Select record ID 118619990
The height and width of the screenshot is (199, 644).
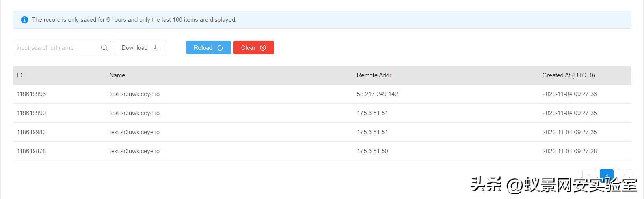pyautogui.click(x=31, y=113)
